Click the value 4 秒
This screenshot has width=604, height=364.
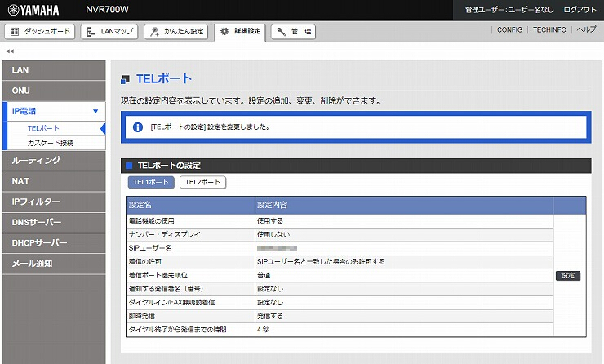263,330
